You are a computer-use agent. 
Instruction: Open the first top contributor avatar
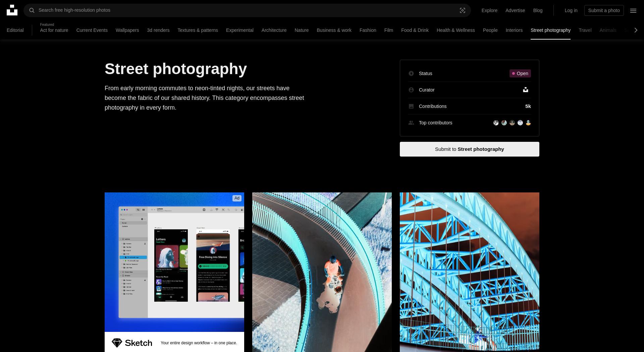click(496, 123)
